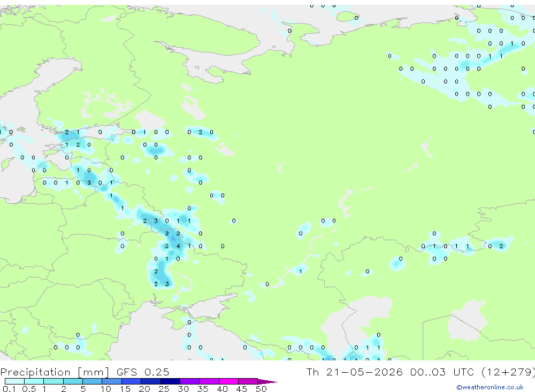Click the '0.5' legend scale label
Image resolution: width=535 pixels, height=392 pixels.
tap(29, 389)
